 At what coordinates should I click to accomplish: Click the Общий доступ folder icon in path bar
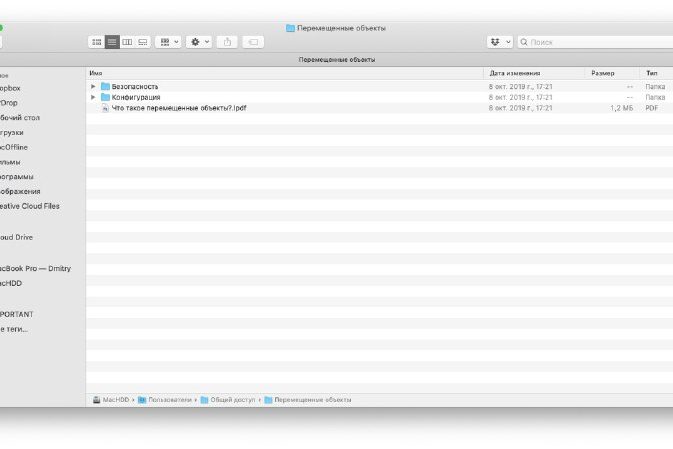tap(204, 400)
